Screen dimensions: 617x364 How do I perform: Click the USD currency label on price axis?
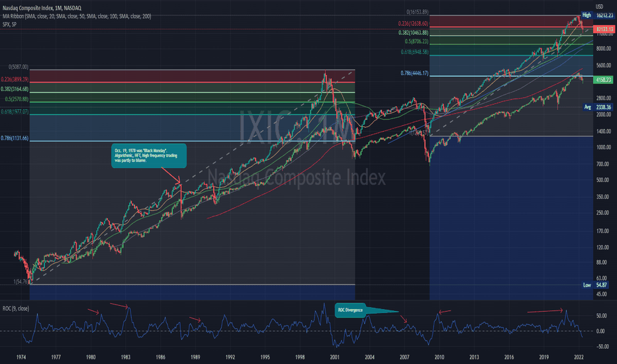[599, 7]
